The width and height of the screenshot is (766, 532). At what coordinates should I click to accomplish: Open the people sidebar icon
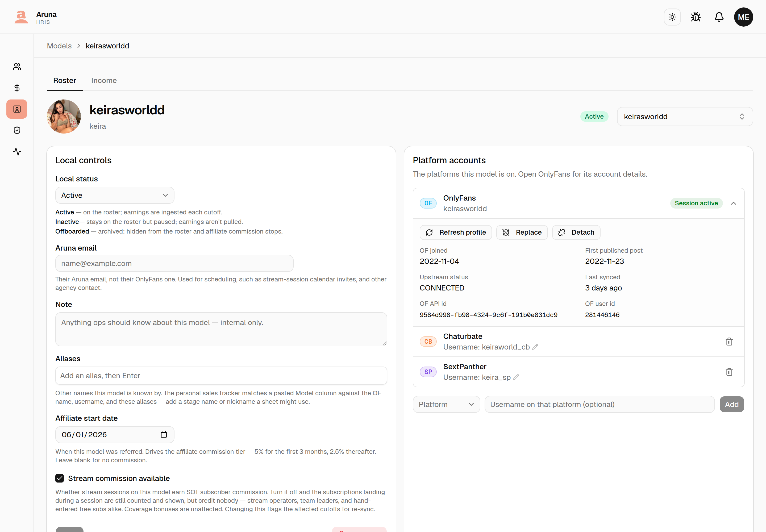click(x=17, y=67)
